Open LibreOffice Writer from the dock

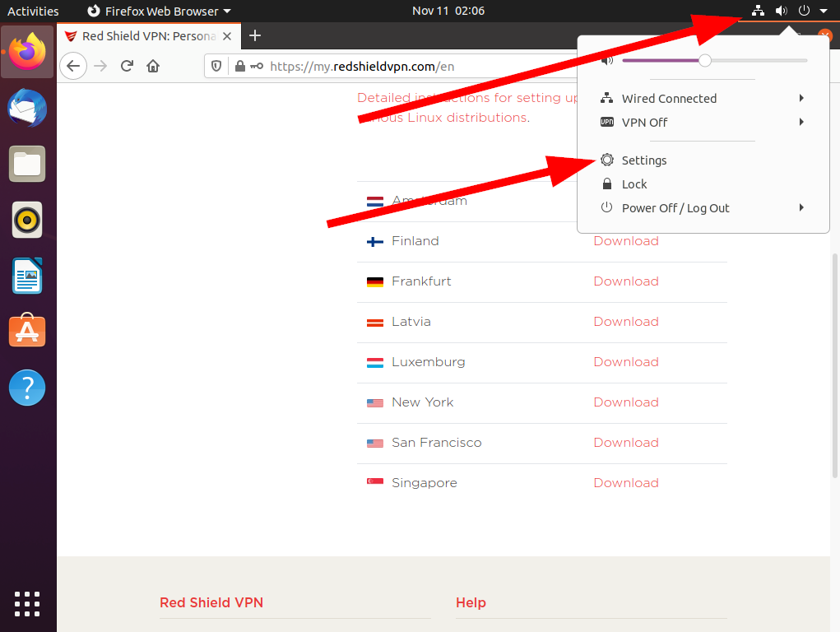27,276
